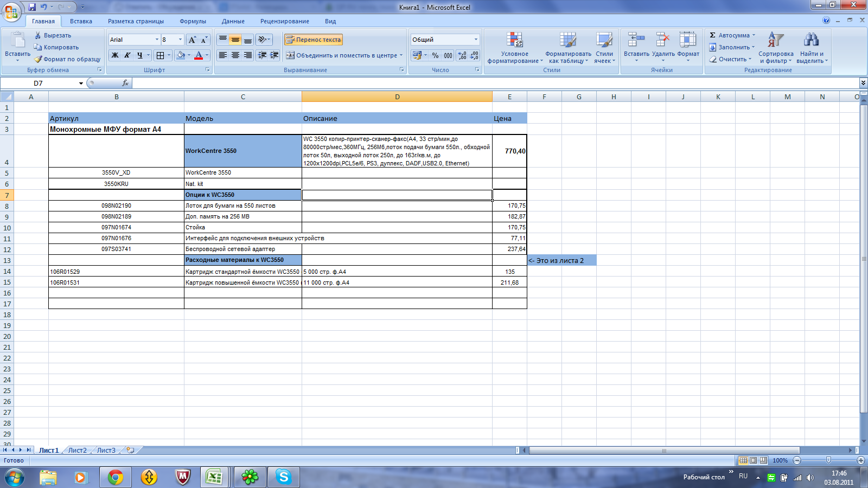Open the Arial font name dropdown
Viewport: 868px width, 488px height.
157,40
